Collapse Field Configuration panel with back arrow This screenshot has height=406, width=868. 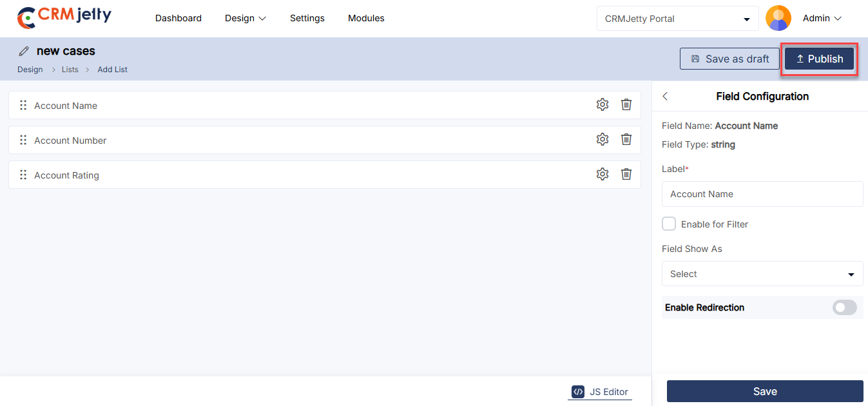click(665, 96)
